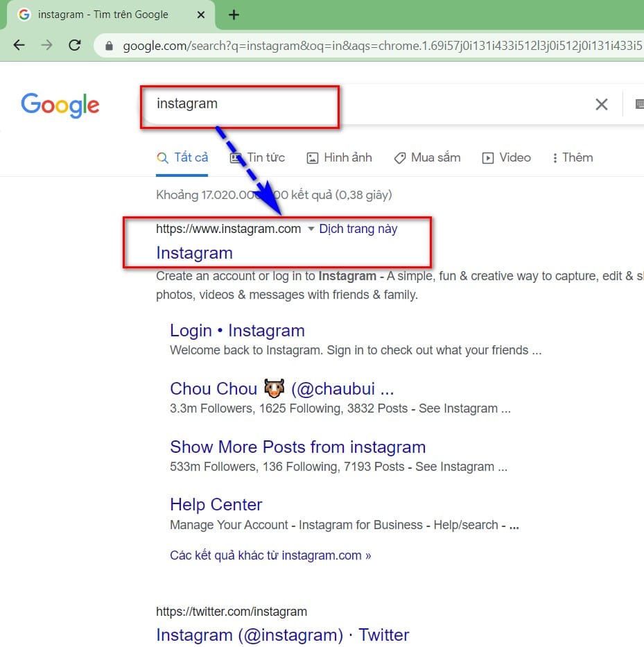This screenshot has height=647, width=644.
Task: Open Các kết quả khác từ instagram.com
Action: pos(270,555)
